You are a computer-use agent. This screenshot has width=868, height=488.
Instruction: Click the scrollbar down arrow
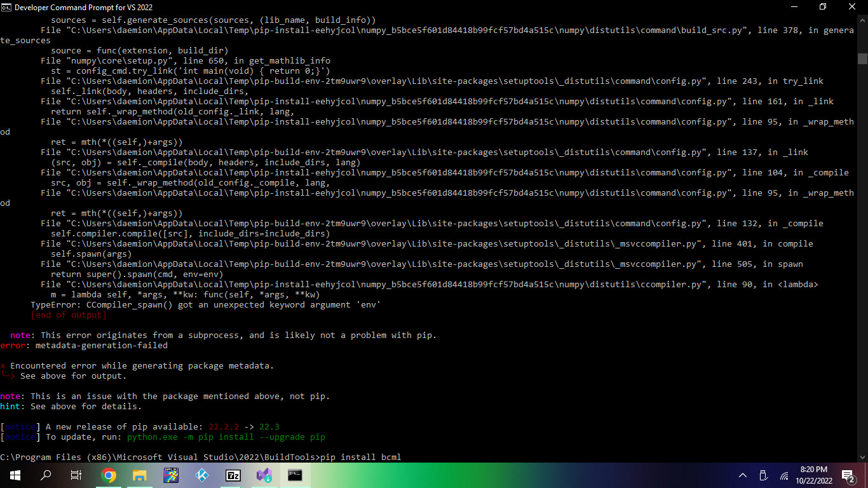[862, 457]
